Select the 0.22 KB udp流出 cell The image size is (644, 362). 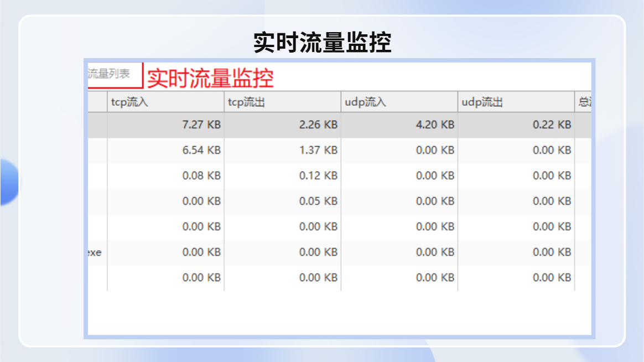(x=516, y=125)
